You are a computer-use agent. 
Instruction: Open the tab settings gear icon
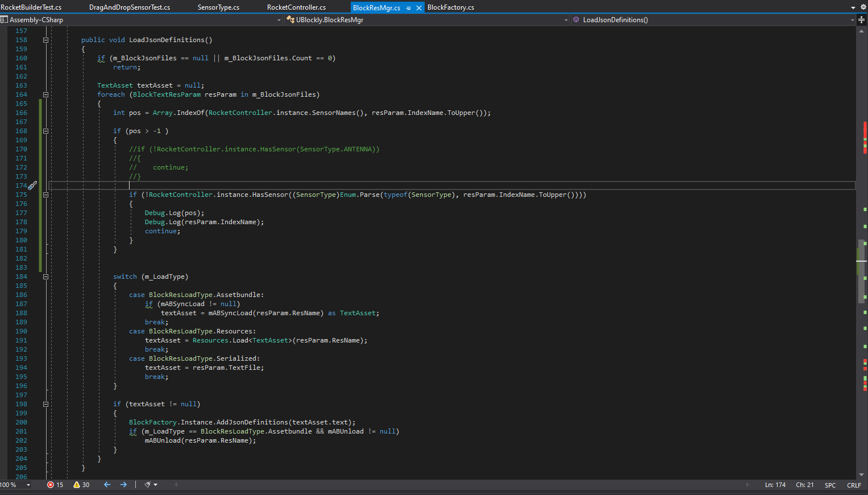(x=863, y=7)
